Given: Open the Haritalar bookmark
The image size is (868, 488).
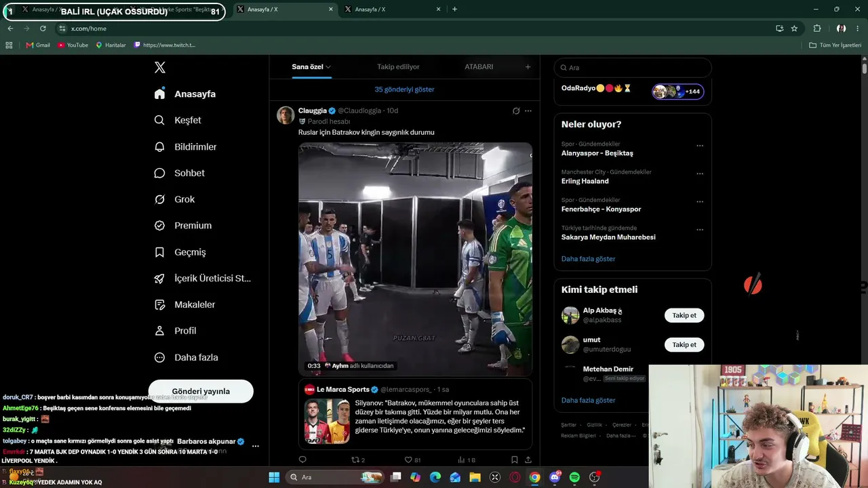Looking at the screenshot, I should [x=111, y=45].
